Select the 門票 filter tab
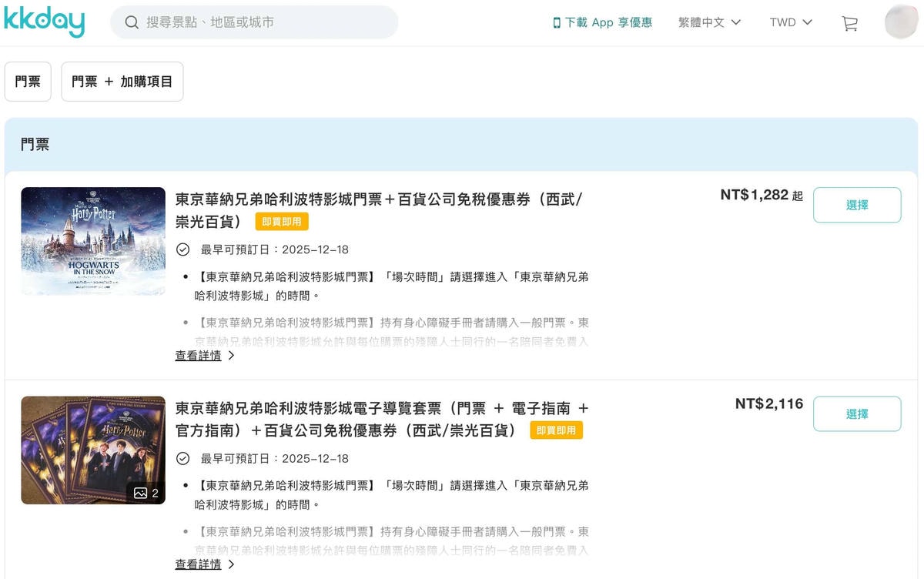This screenshot has width=924, height=579. 28,82
